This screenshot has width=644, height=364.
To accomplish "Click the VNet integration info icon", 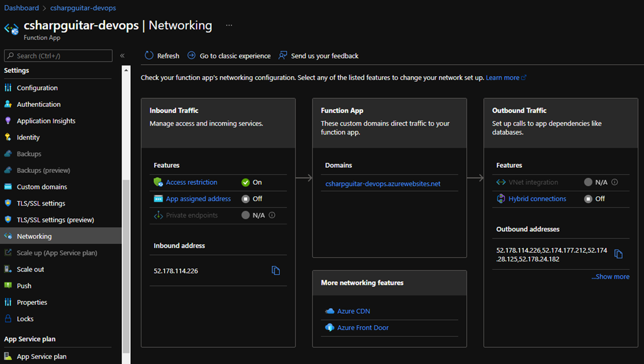I will click(x=614, y=182).
